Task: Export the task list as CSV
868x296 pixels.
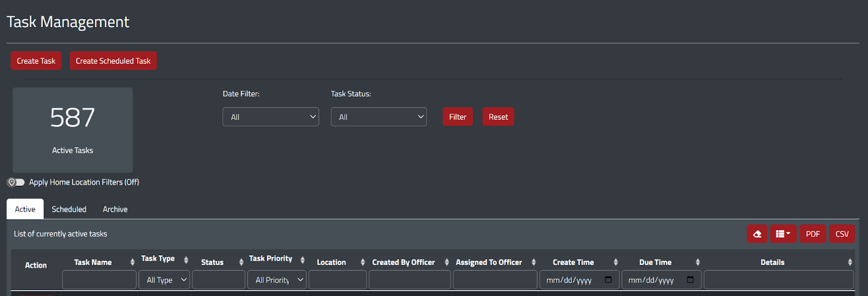Action: point(842,234)
